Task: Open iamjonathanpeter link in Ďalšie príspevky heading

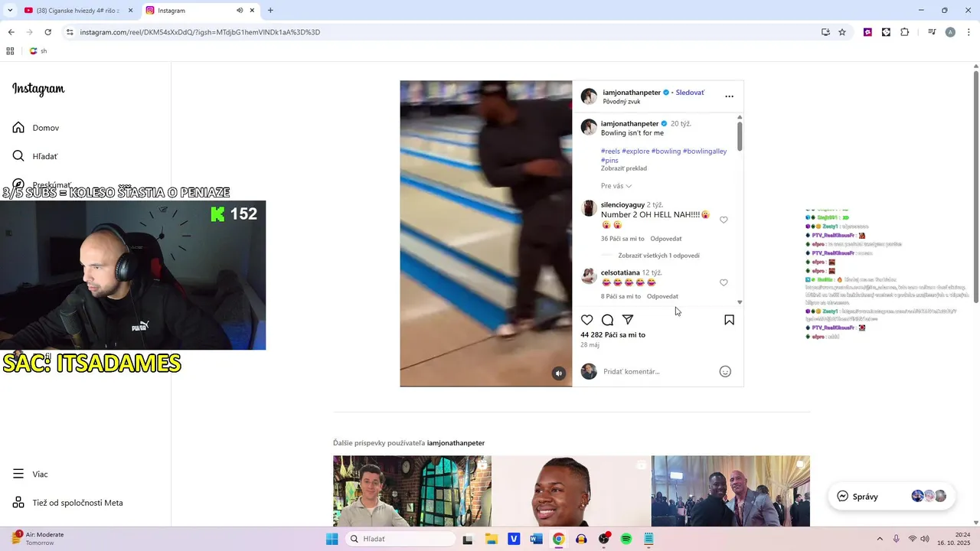Action: [x=456, y=443]
